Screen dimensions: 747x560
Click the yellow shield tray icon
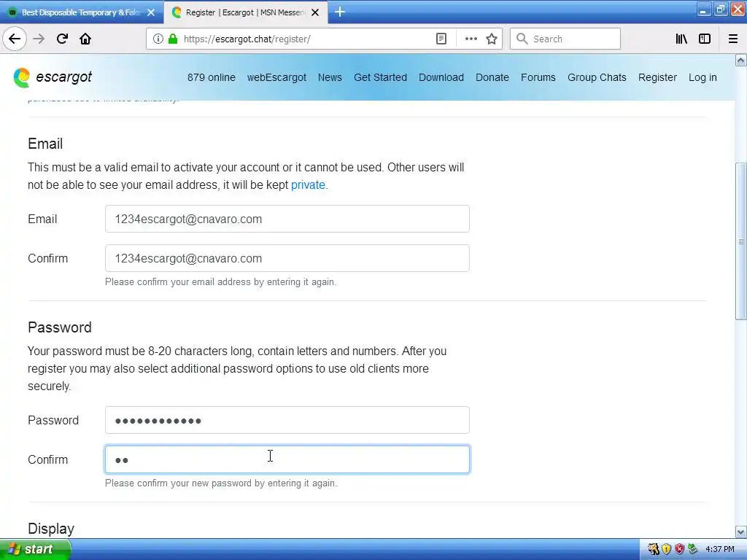[x=667, y=549]
